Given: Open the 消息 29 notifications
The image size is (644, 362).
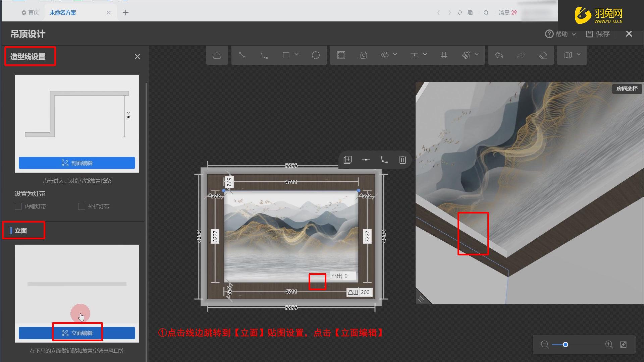Looking at the screenshot, I should pyautogui.click(x=507, y=13).
